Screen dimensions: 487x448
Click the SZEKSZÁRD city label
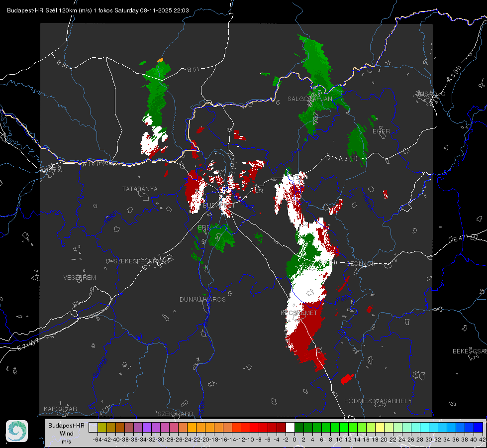(176, 414)
